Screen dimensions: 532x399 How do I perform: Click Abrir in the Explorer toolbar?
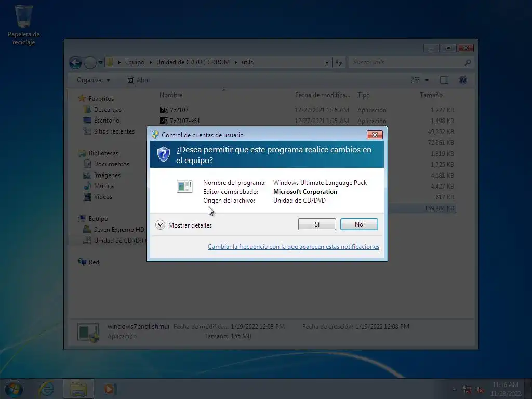click(138, 80)
